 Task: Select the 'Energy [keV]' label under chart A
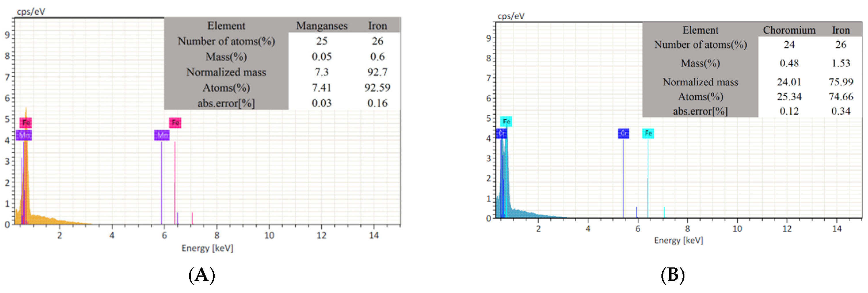click(x=207, y=248)
